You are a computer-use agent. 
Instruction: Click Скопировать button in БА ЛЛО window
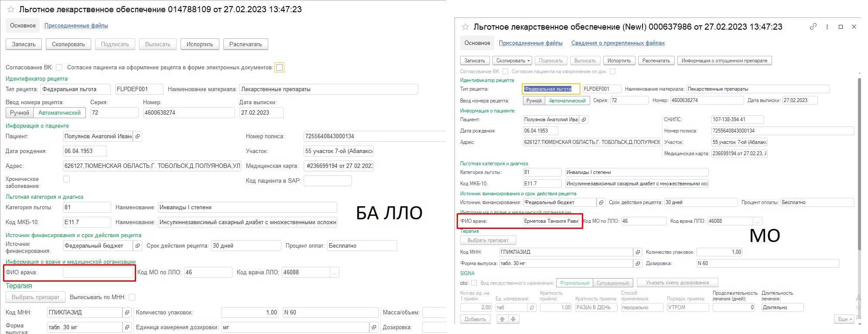(x=68, y=44)
